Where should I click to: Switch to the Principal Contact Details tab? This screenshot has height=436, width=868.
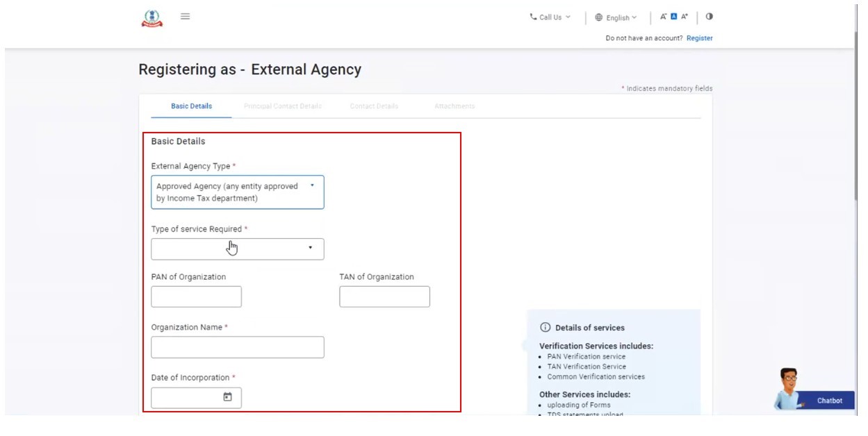point(282,106)
